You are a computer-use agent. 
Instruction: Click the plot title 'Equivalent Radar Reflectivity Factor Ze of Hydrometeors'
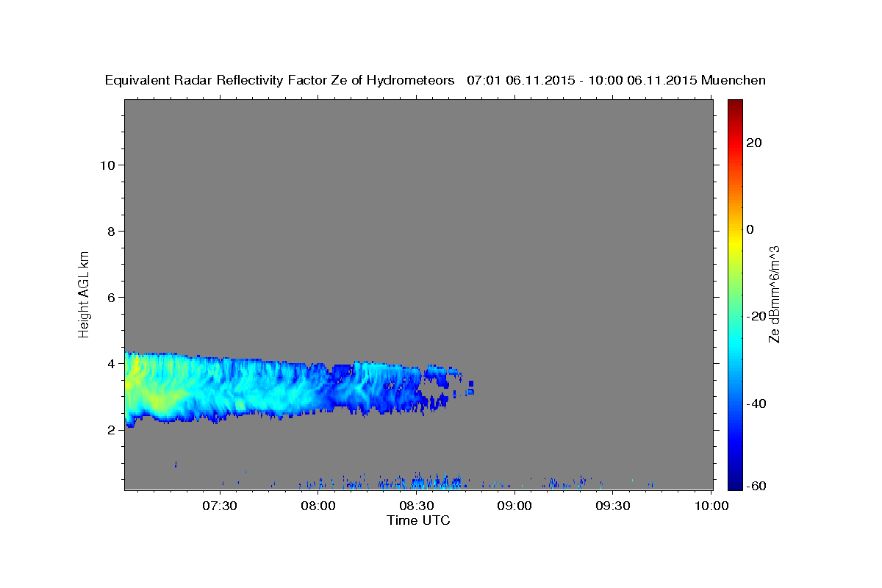[x=280, y=80]
